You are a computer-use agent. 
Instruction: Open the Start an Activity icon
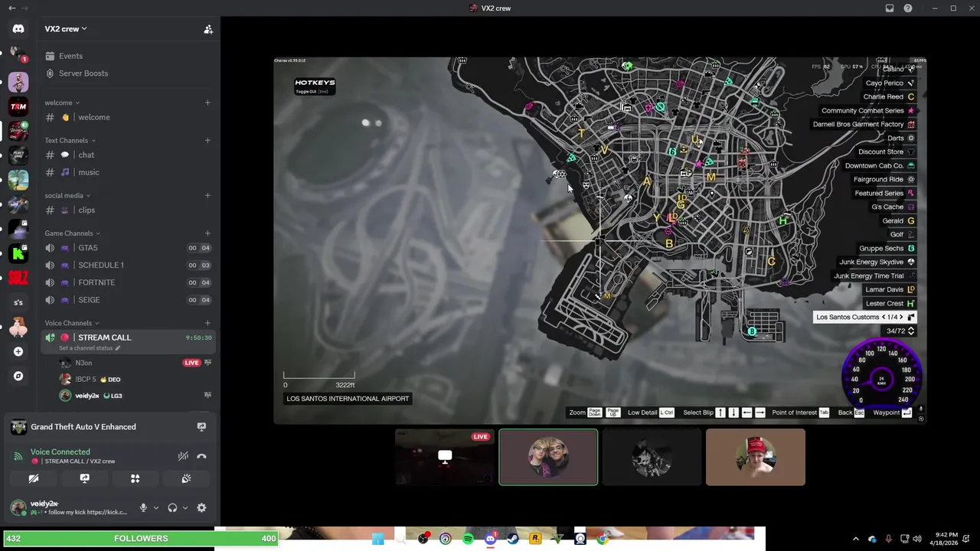pyautogui.click(x=135, y=478)
